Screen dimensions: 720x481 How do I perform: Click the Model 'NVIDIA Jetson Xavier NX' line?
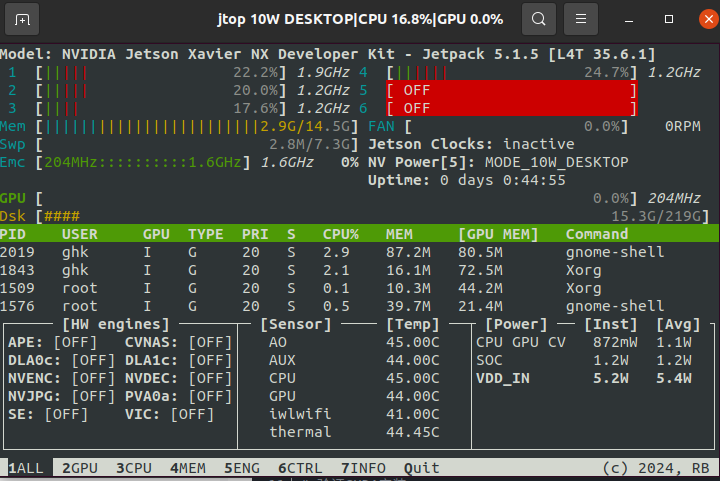327,54
